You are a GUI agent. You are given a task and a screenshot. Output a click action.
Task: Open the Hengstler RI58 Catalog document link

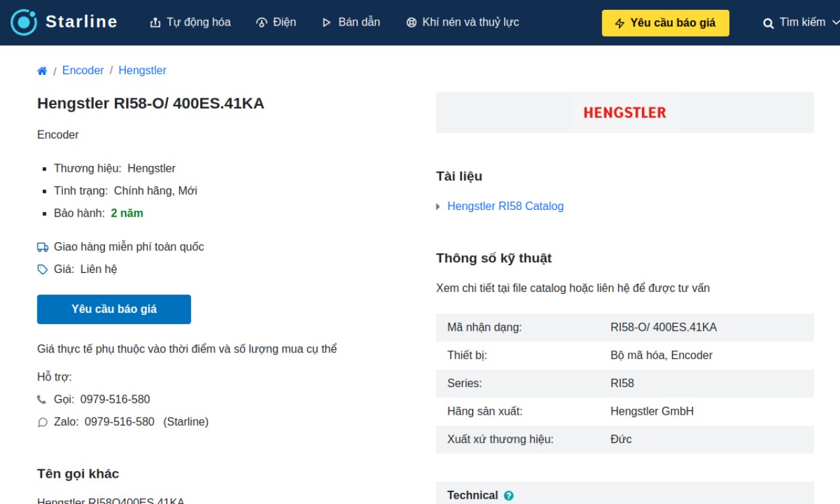505,206
